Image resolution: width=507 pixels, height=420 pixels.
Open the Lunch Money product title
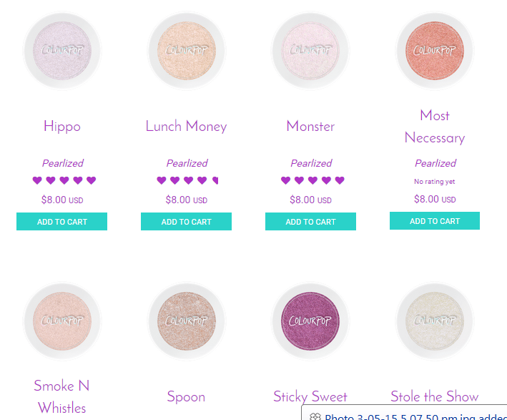[186, 127]
